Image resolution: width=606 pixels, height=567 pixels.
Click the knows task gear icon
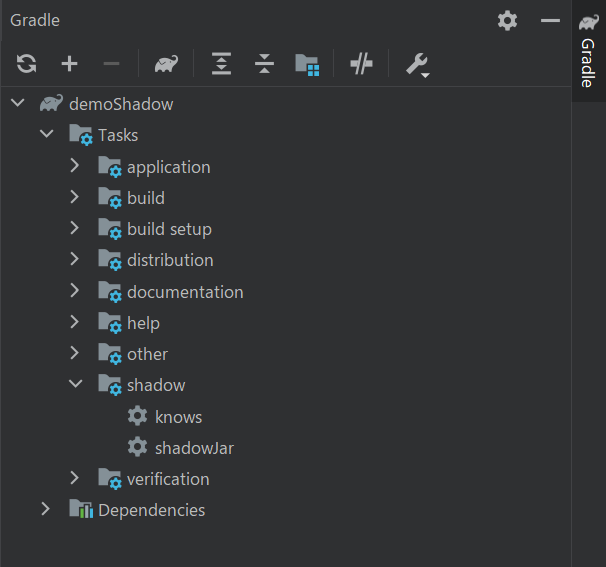pyautogui.click(x=138, y=416)
